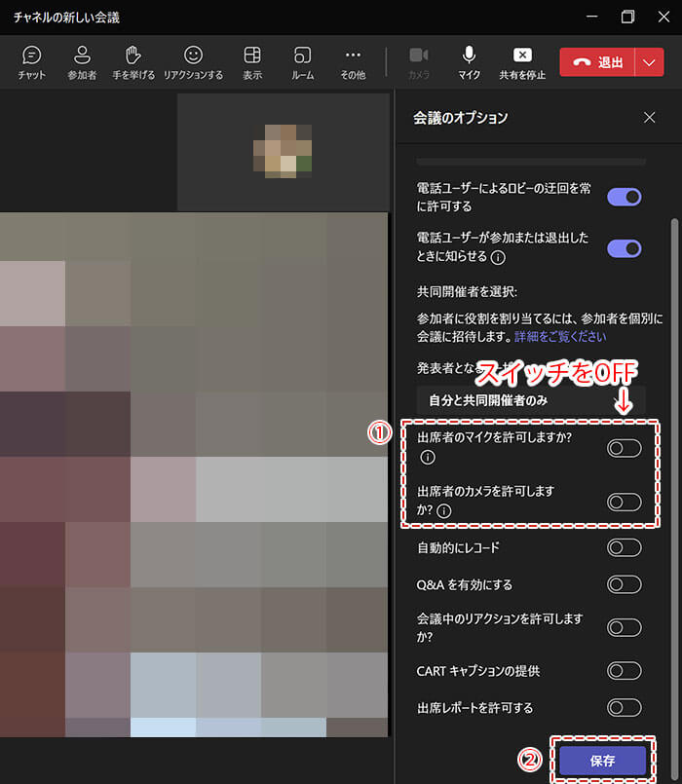Screen dimensions: 682x784
Task: Mute the マイク microphone
Action: [x=469, y=62]
